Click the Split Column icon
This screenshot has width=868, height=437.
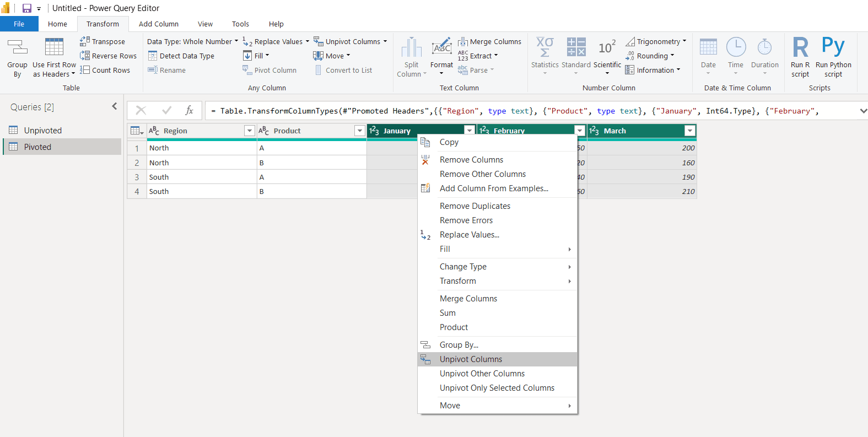pyautogui.click(x=412, y=48)
